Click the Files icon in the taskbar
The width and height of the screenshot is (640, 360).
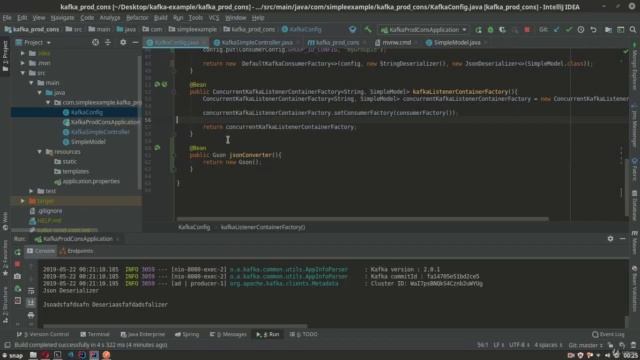(33, 355)
